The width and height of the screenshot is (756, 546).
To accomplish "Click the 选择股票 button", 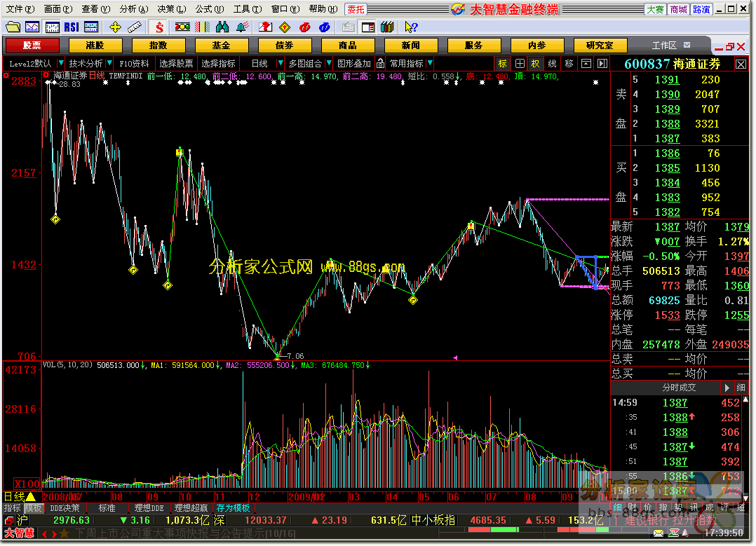I will 176,63.
